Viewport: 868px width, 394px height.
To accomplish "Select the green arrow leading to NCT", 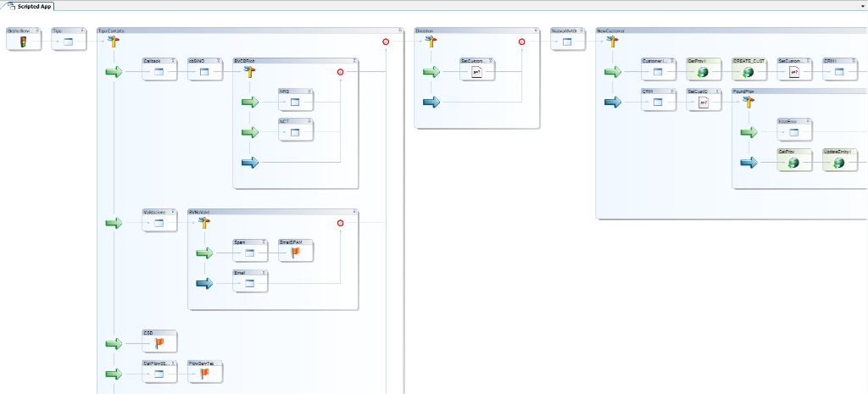I will coord(250,132).
